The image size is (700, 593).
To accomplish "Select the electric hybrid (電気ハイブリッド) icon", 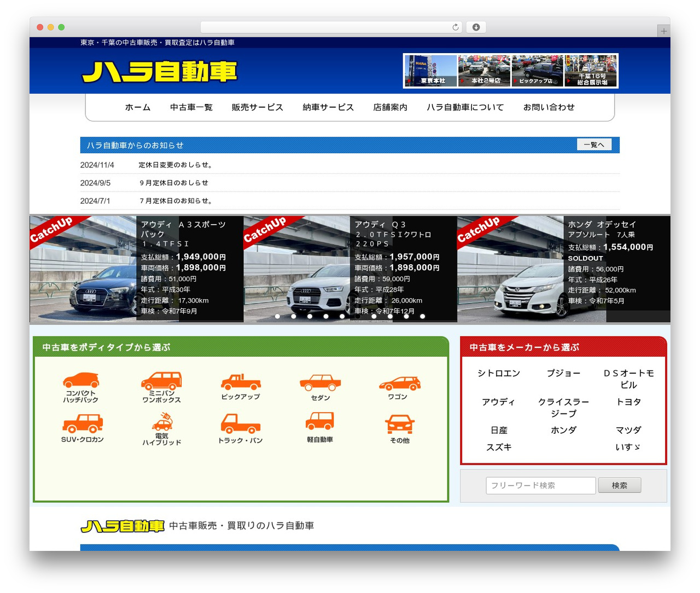I will coord(161,429).
